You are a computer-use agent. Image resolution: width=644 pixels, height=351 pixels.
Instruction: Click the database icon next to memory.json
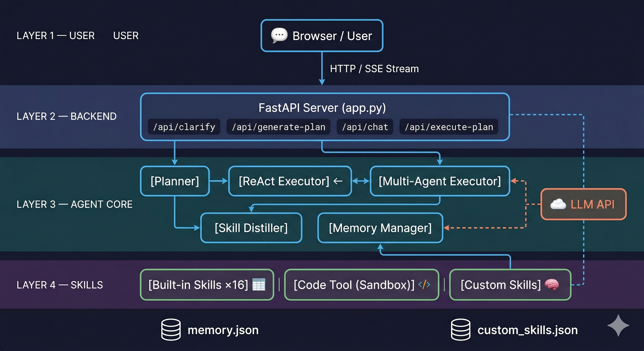point(171,330)
